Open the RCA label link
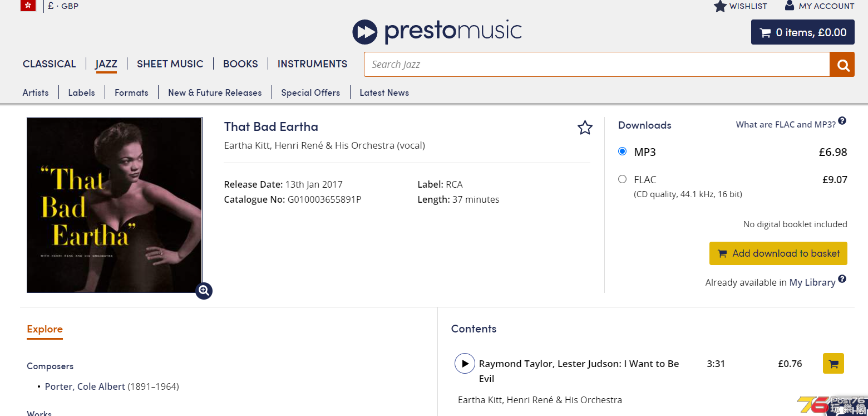The width and height of the screenshot is (868, 416). point(454,184)
